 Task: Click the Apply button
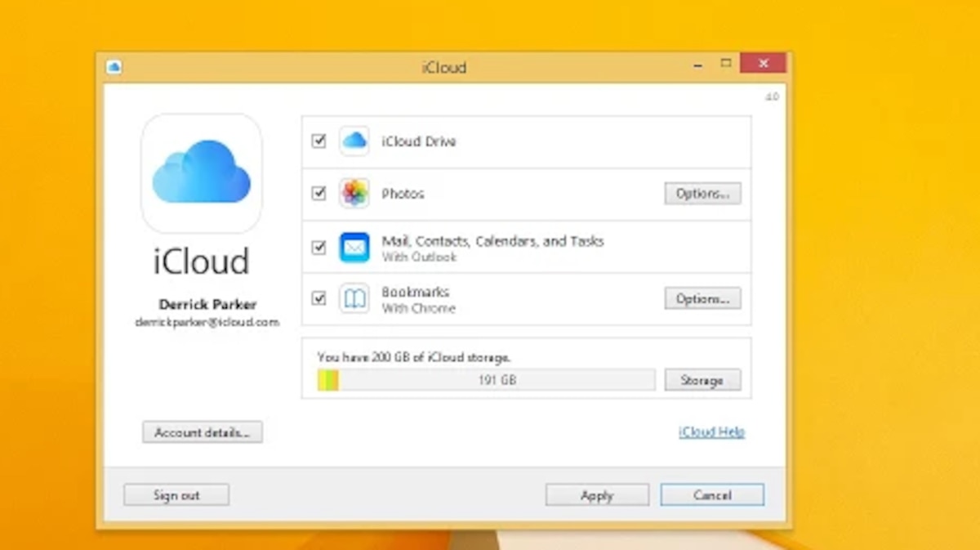click(x=597, y=494)
